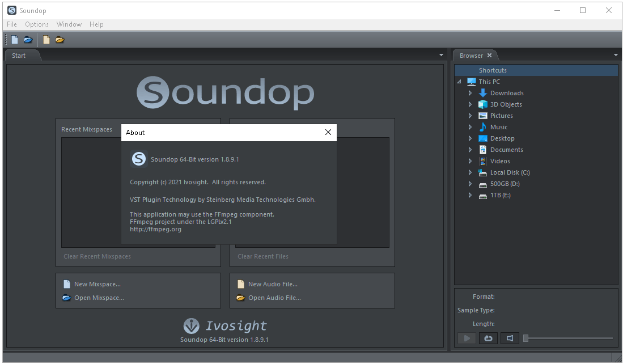Expand the Downloads folder node
623x364 pixels.
coord(470,93)
